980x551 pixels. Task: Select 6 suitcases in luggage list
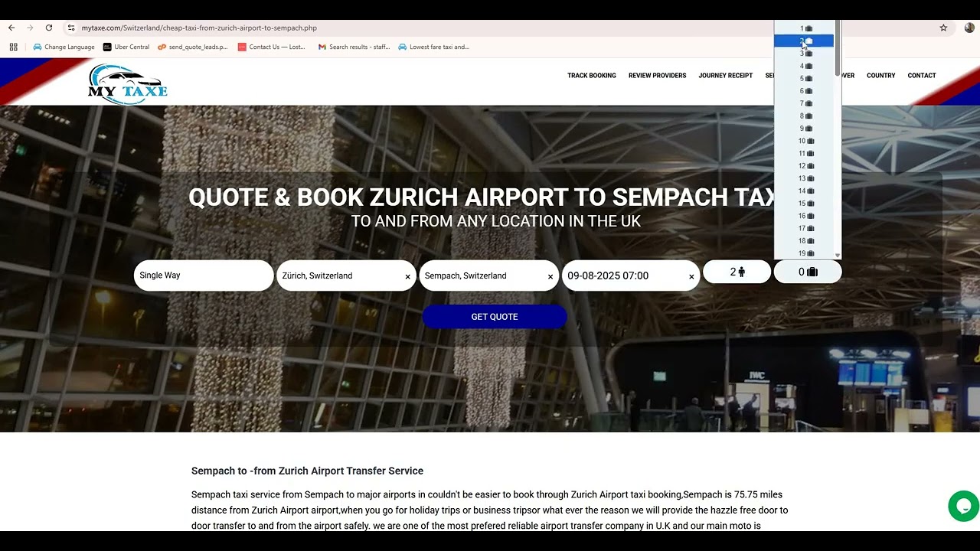click(804, 91)
